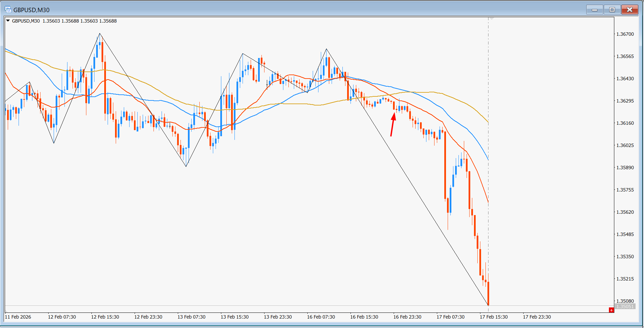Click the OHLC price text beside GBPUSD,M30
Screen dimensions: 644x328
80,21
